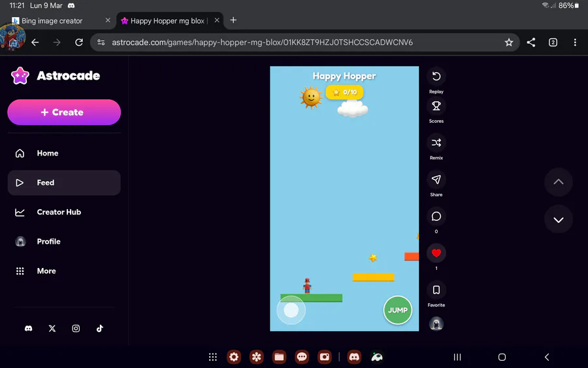The width and height of the screenshot is (588, 368).
Task: Open the messages app in taskbar
Action: [302, 357]
